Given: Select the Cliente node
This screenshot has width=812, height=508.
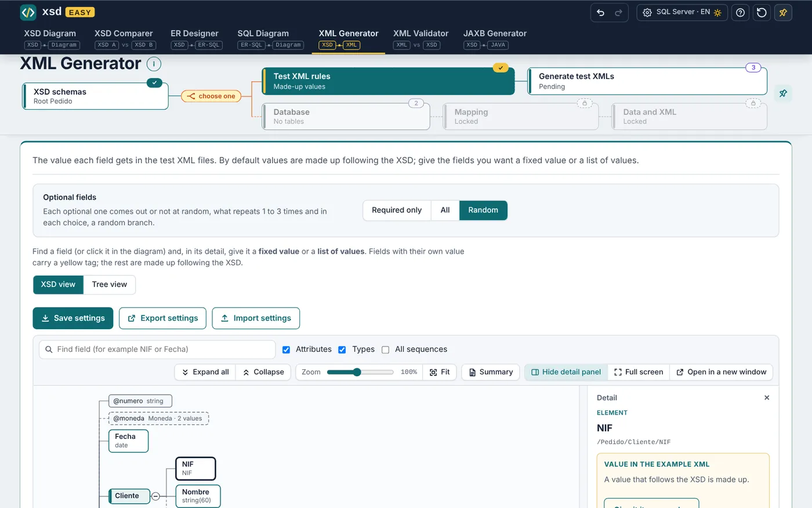Looking at the screenshot, I should 129,496.
